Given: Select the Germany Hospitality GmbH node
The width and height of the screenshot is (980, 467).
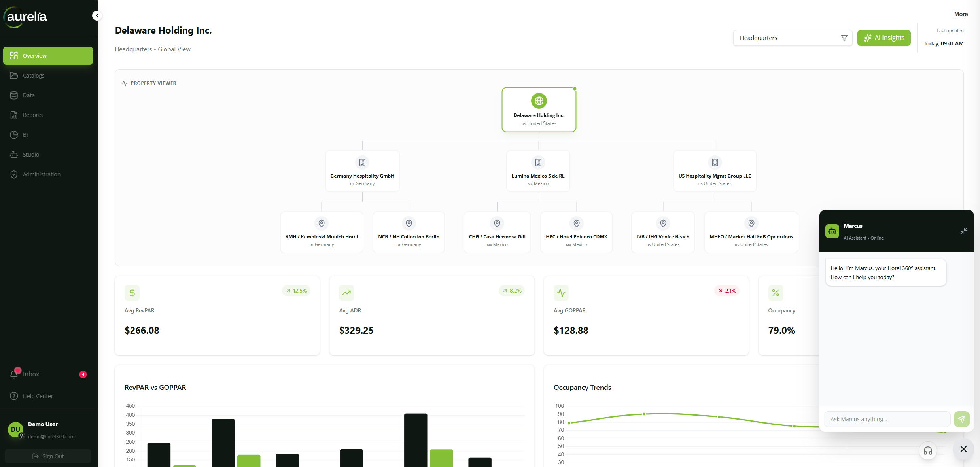Looking at the screenshot, I should 362,171.
